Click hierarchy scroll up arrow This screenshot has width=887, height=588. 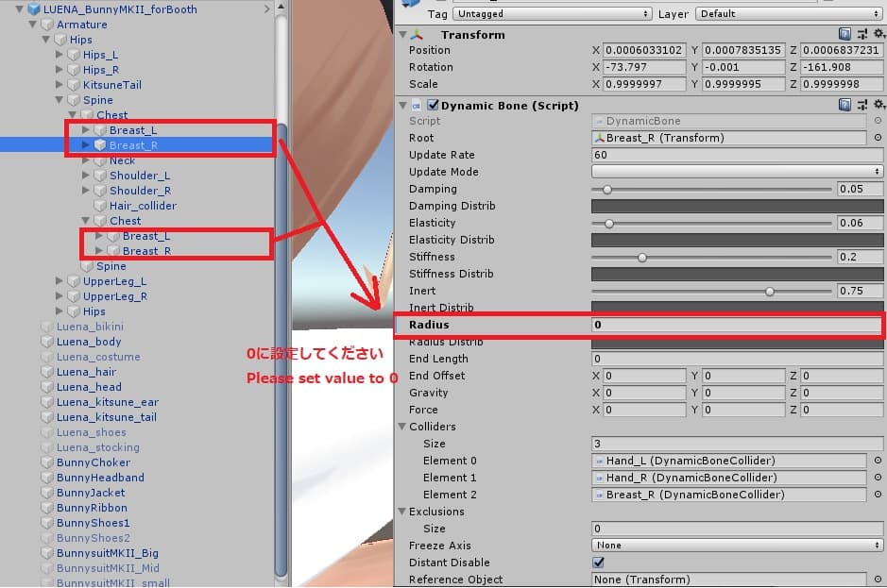pos(281,8)
